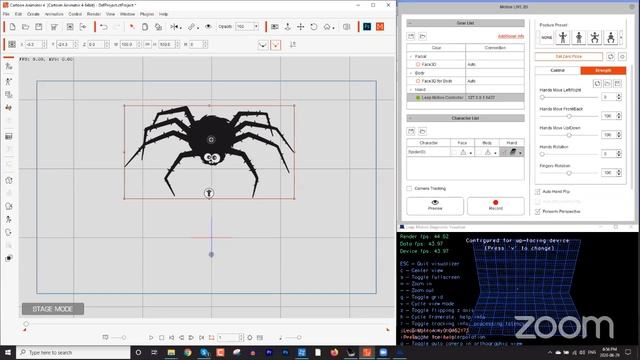Click the Windows search box in taskbar
Image resolution: width=640 pixels, height=360 pixels.
73,352
